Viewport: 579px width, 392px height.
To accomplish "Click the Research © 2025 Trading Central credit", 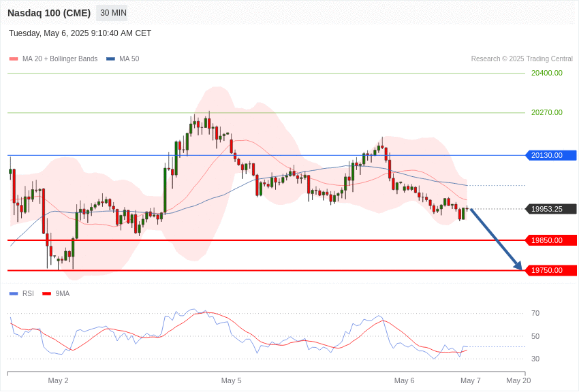I will pos(522,59).
